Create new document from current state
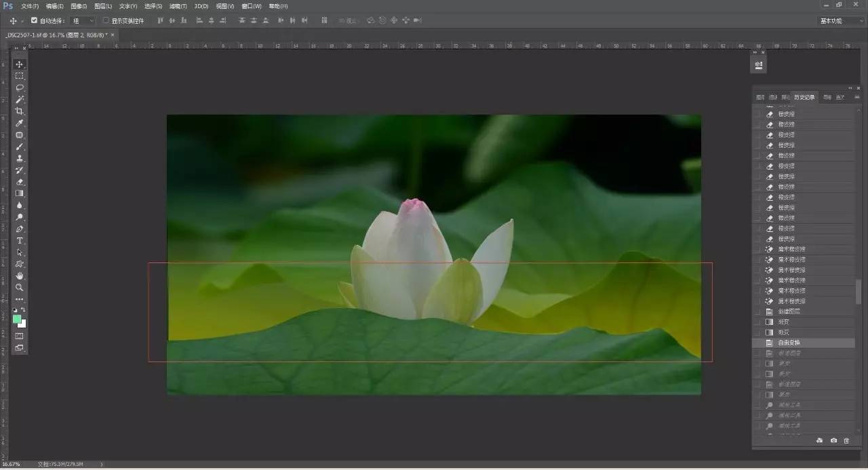The height and width of the screenshot is (470, 868). click(x=819, y=441)
